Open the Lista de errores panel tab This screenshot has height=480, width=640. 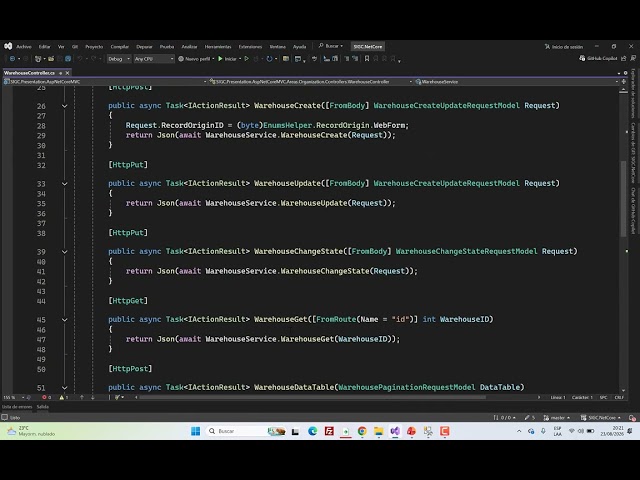17,407
